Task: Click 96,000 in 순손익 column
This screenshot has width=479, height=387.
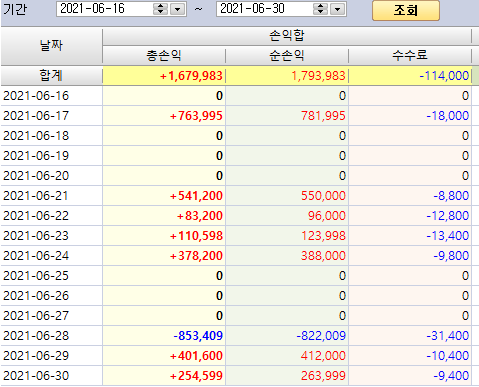Action: [x=287, y=216]
